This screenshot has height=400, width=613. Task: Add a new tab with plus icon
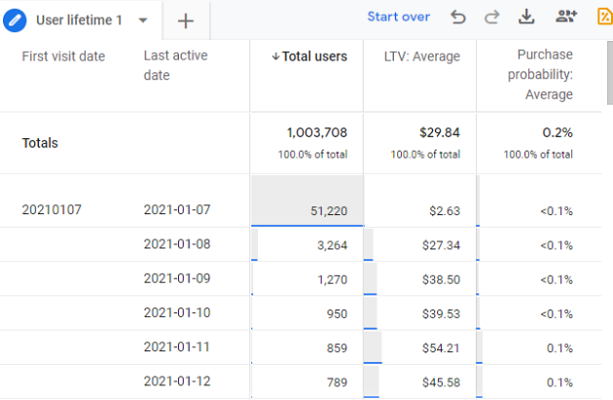[186, 21]
